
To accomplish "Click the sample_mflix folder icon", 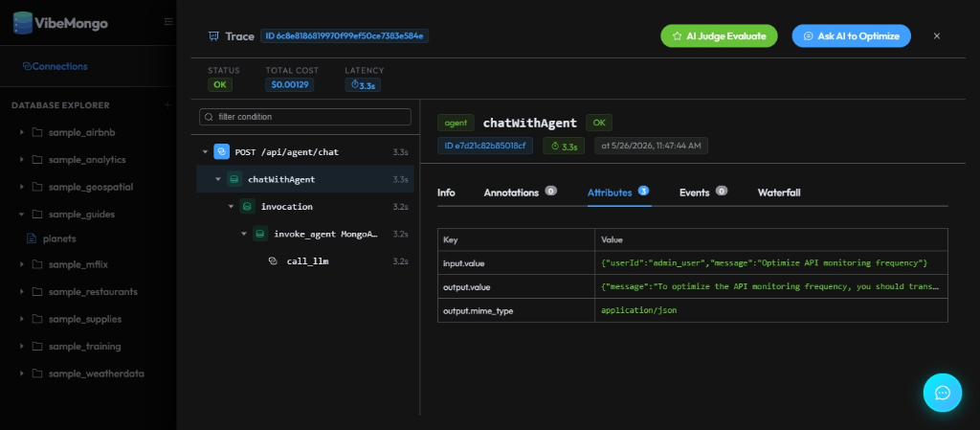I will pyautogui.click(x=37, y=264).
